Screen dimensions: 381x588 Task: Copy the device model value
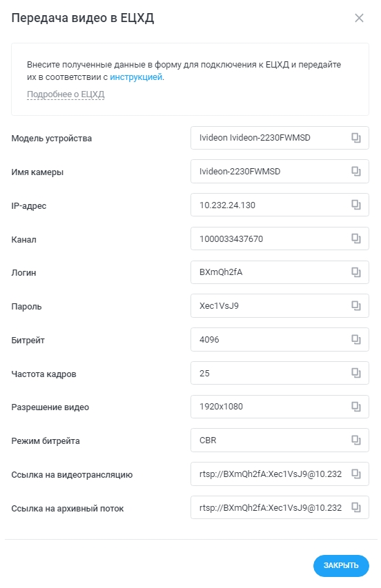(356, 138)
